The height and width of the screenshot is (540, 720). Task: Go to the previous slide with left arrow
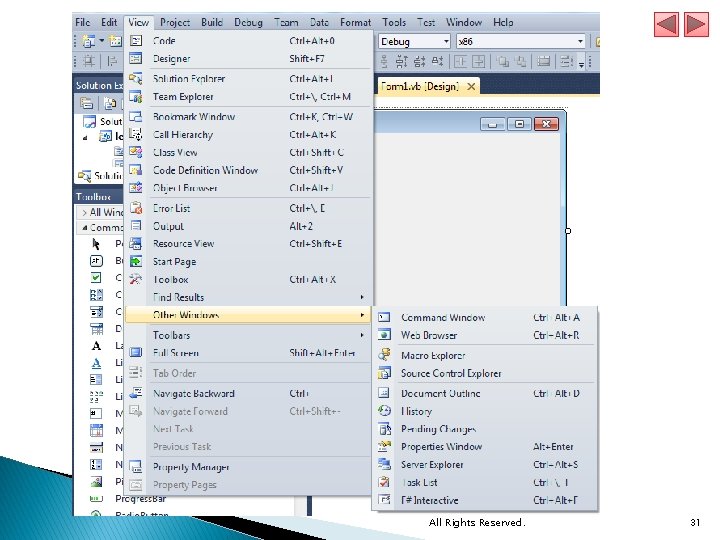click(666, 24)
